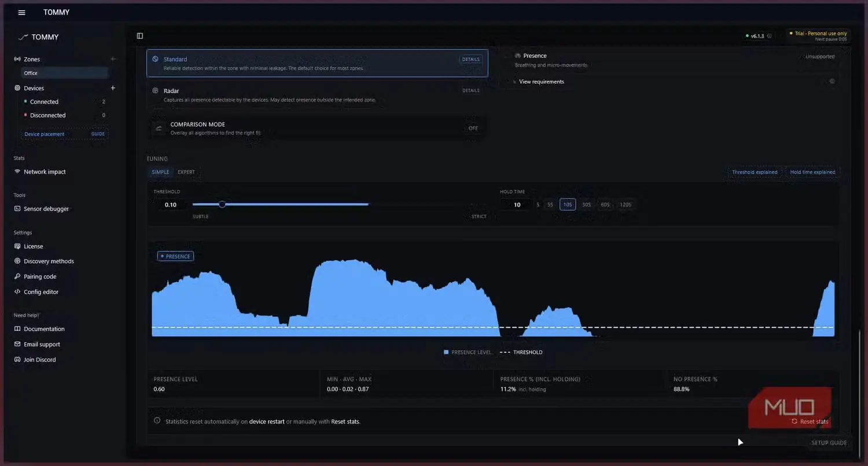Switch to the SIMPLE tuning tab
The image size is (868, 466).
tap(161, 172)
